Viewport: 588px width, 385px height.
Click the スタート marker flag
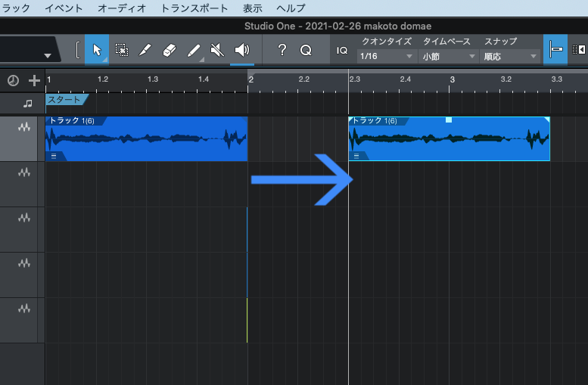tap(67, 99)
